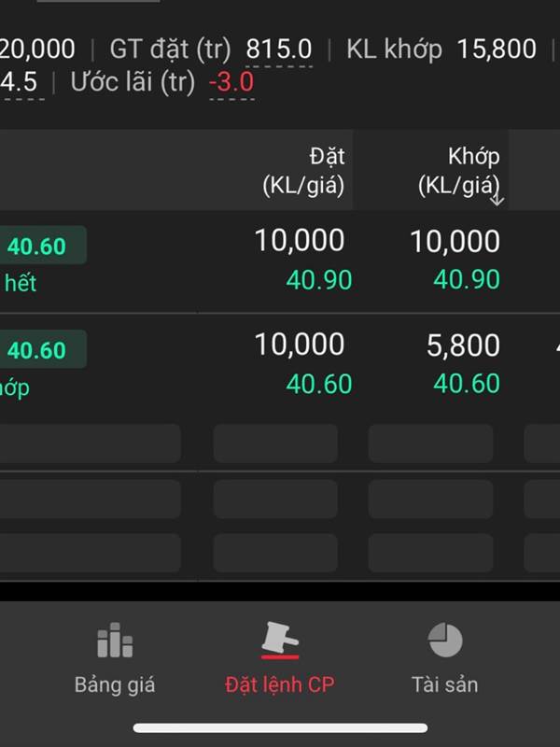Tap the 10,000 order volume at 40.90
The image size is (560, 747).
[x=300, y=240]
